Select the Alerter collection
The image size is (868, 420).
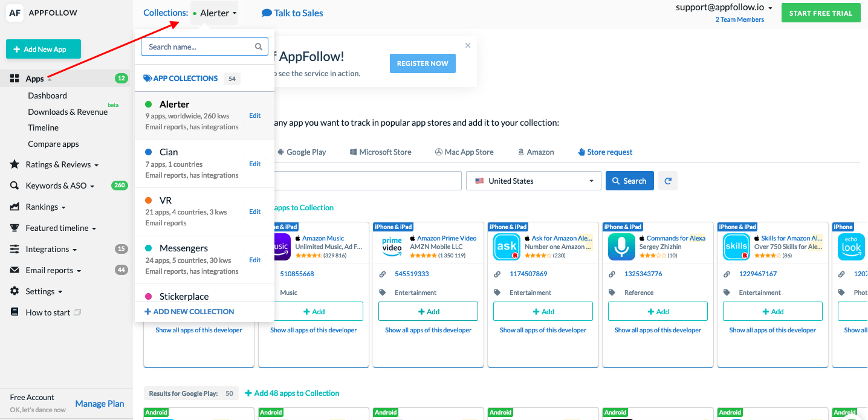204,115
